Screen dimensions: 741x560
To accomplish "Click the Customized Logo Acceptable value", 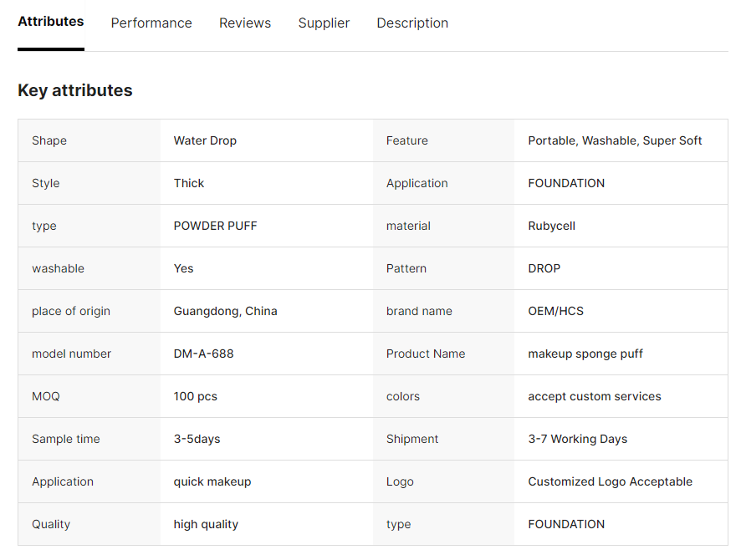I will 610,481.
